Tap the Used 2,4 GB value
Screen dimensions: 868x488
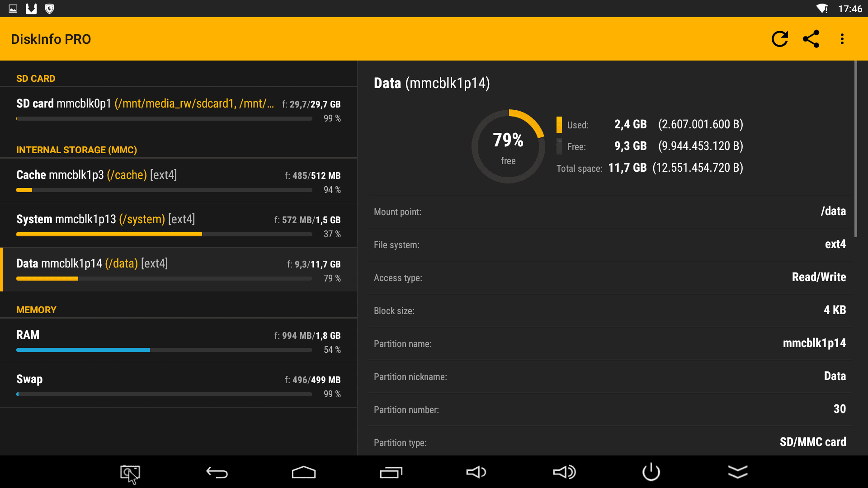pos(630,124)
